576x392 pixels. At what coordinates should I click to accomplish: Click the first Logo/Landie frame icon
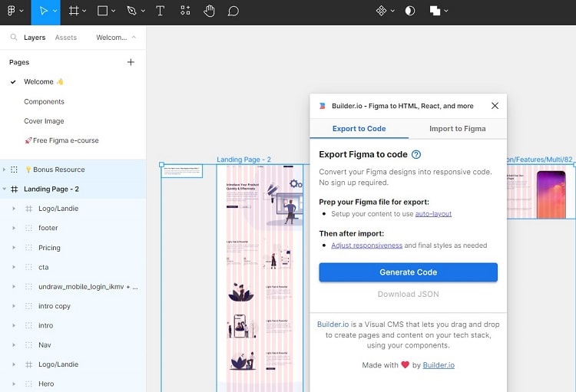click(28, 209)
